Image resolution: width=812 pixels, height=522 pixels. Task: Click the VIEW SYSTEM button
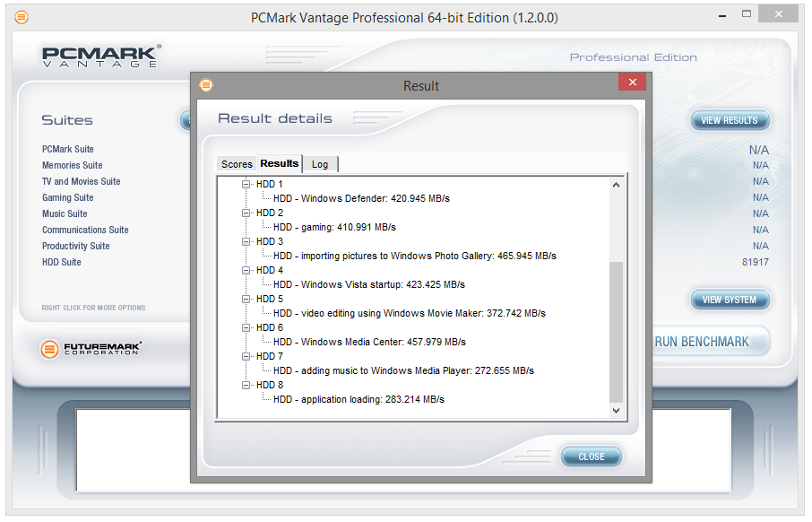730,300
